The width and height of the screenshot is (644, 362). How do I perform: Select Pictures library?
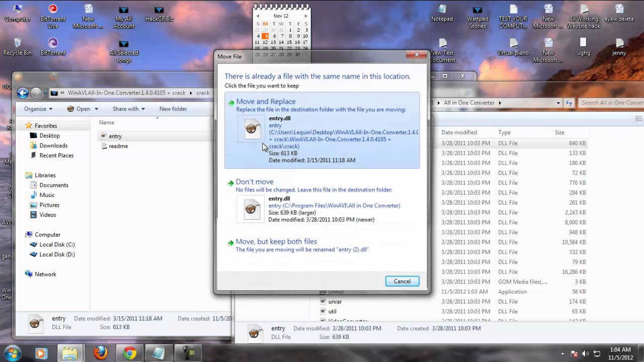tap(49, 205)
